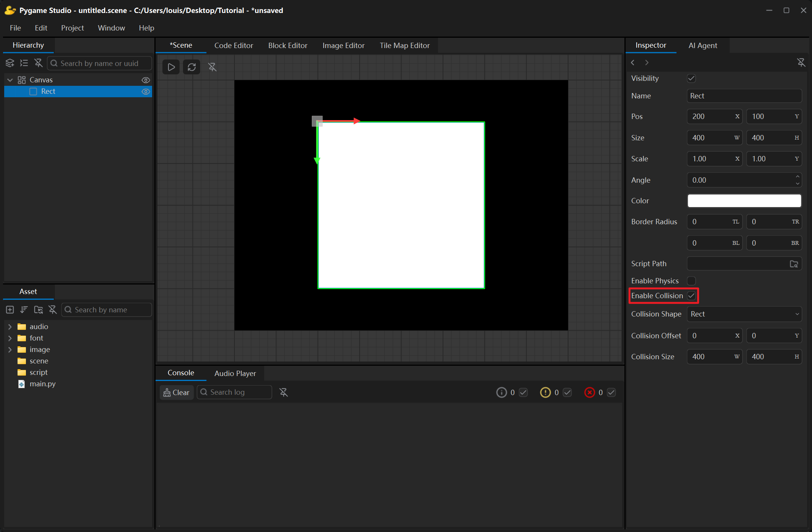Screen dimensions: 812x532
Task: Click the Size W input field
Action: (714, 138)
